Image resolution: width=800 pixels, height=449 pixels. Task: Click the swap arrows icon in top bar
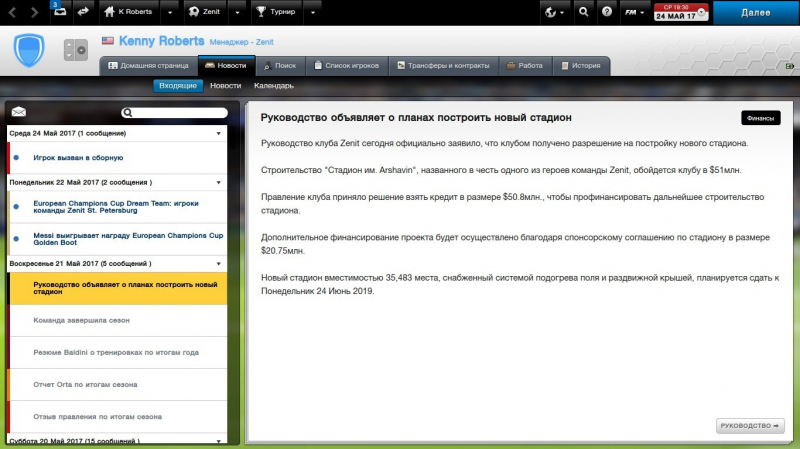[x=83, y=11]
